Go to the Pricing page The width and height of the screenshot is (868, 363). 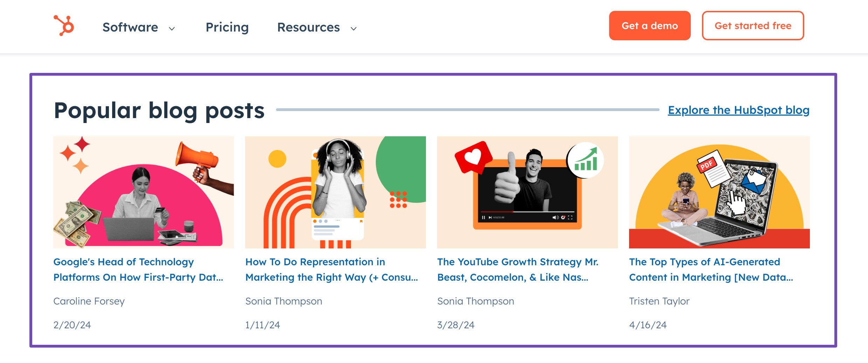(x=227, y=27)
